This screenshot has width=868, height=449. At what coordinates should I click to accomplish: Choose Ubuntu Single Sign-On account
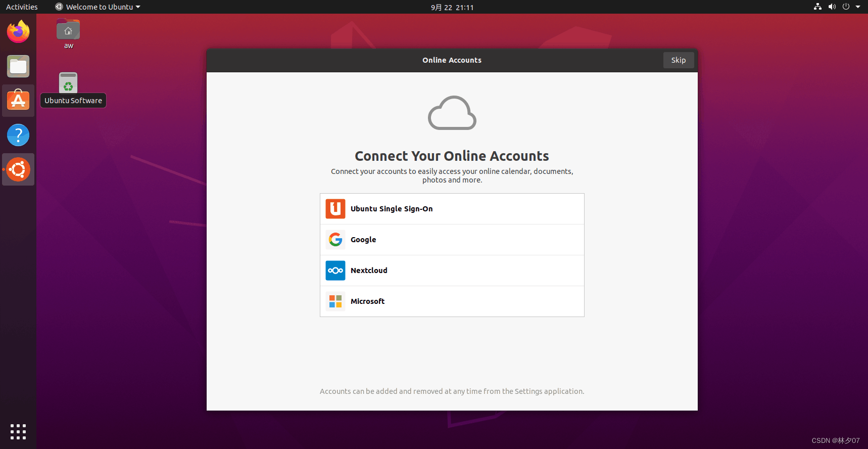(452, 209)
